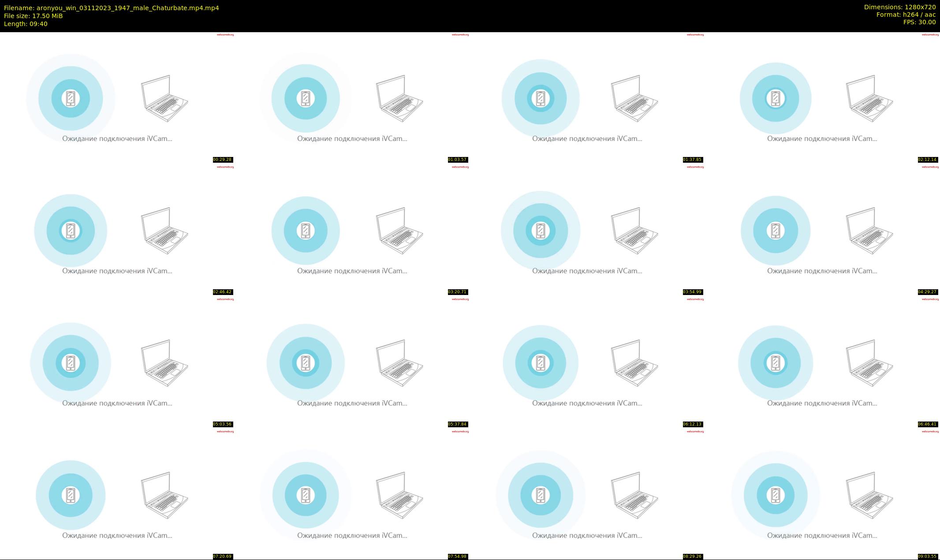Select the phone icon in the 02:46.42 frame
940x560 pixels.
(71, 231)
